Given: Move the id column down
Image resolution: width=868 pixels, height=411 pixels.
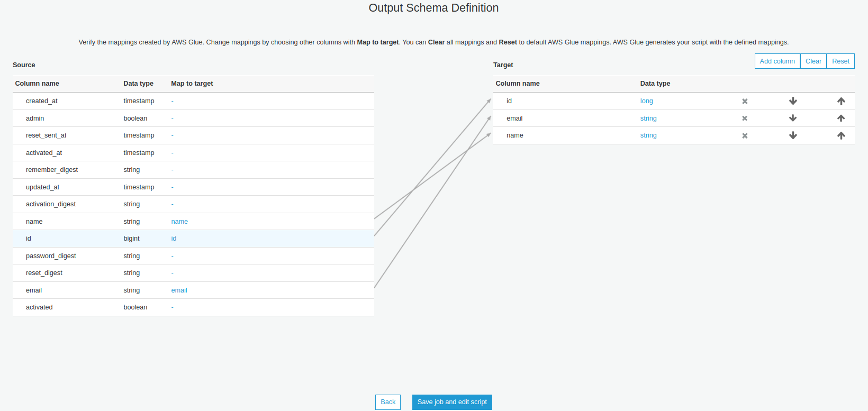Looking at the screenshot, I should pyautogui.click(x=793, y=101).
